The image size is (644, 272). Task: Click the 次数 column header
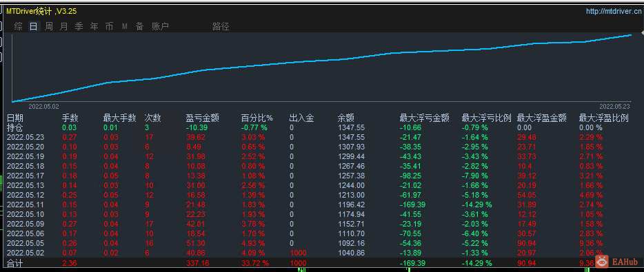pos(153,118)
